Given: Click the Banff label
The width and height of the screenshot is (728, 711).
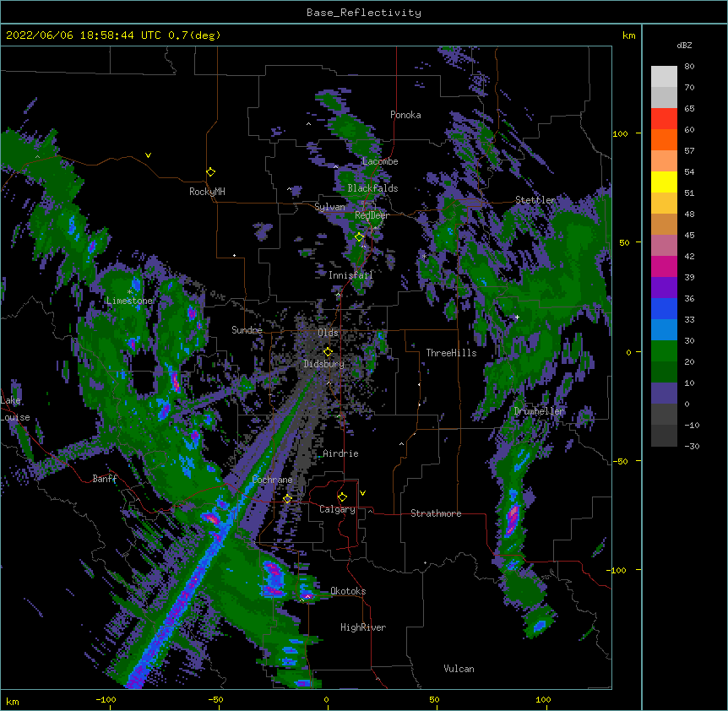Looking at the screenshot, I should click(105, 479).
